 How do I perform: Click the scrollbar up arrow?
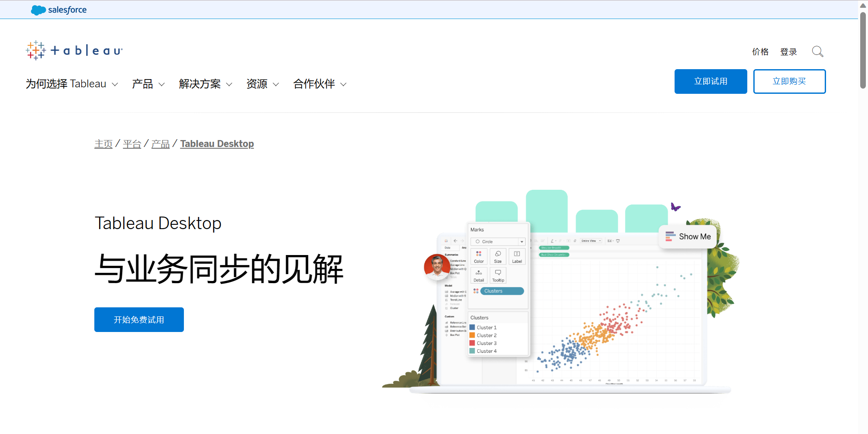[863, 5]
